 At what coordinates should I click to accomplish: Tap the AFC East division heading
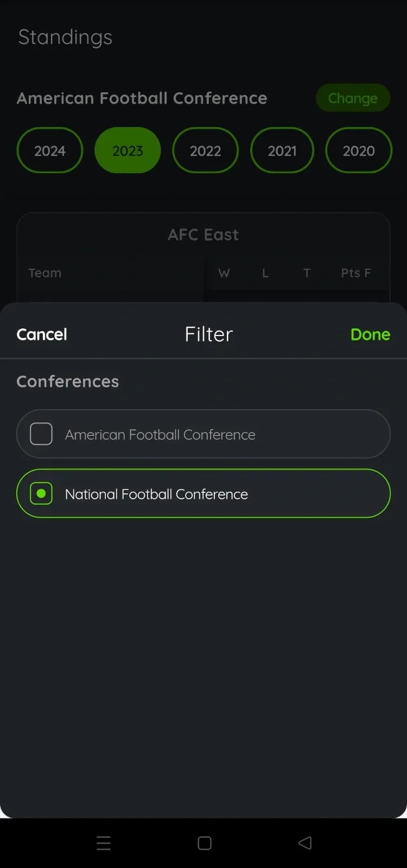click(x=203, y=235)
